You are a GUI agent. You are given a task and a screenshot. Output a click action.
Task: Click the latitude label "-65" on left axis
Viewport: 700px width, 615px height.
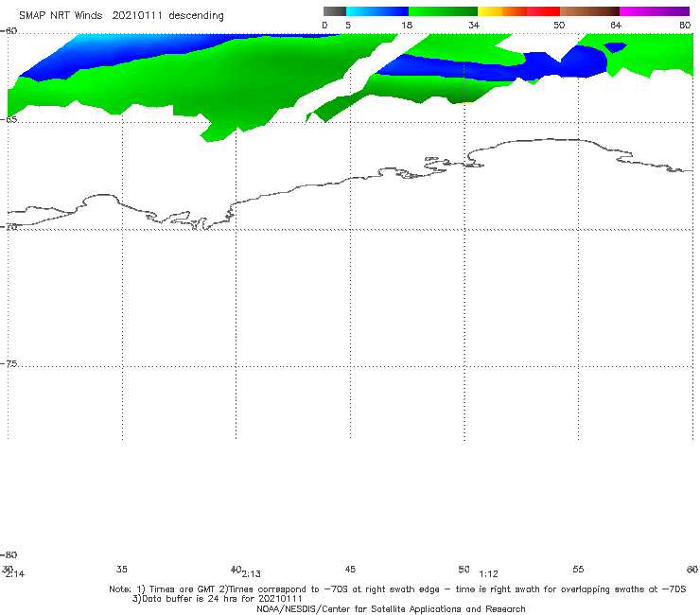(9, 119)
